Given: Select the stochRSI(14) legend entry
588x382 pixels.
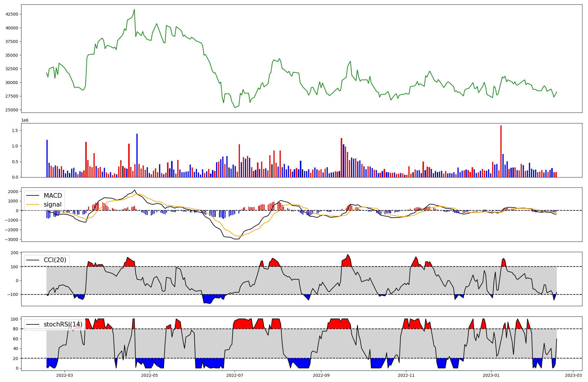Looking at the screenshot, I should pos(63,324).
